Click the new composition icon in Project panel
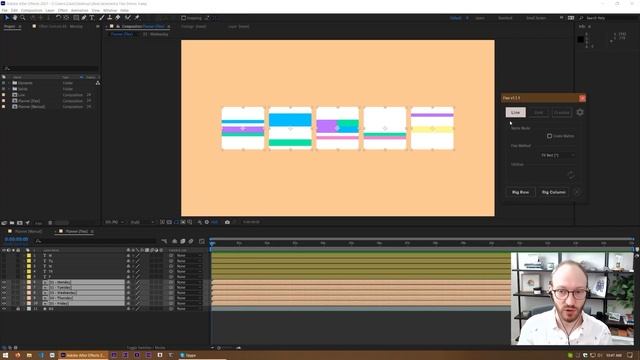Image resolution: width=640 pixels, height=360 pixels. click(20, 223)
